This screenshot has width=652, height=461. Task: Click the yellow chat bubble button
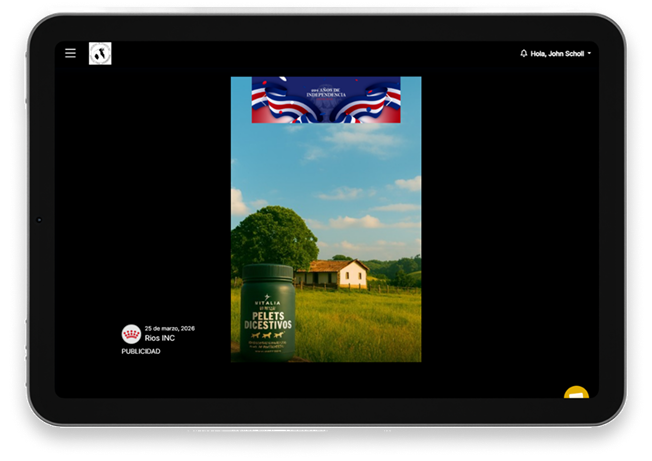576,393
